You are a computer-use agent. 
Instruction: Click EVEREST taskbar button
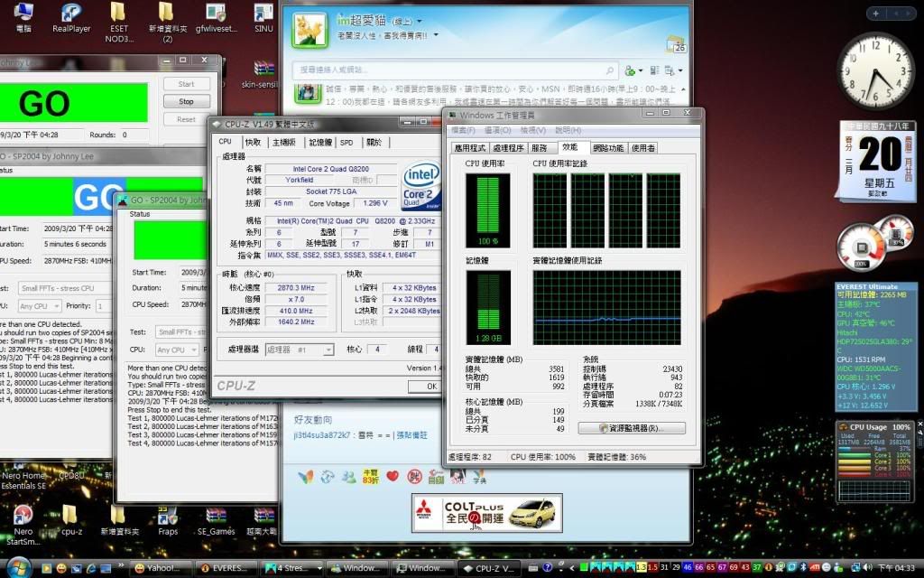tap(226, 568)
